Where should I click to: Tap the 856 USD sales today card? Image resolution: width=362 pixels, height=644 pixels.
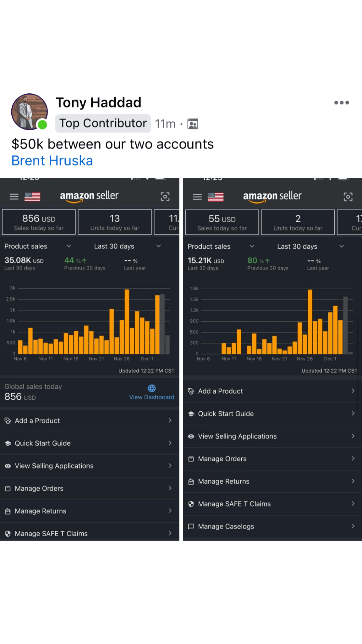(39, 222)
